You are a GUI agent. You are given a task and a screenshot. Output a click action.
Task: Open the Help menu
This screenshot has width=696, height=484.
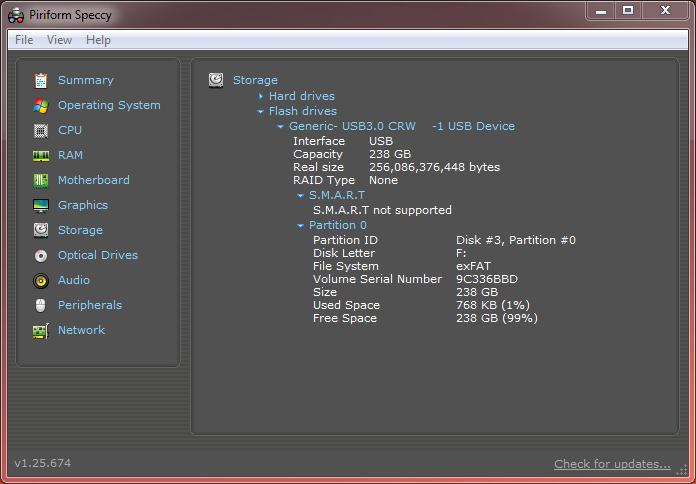98,40
